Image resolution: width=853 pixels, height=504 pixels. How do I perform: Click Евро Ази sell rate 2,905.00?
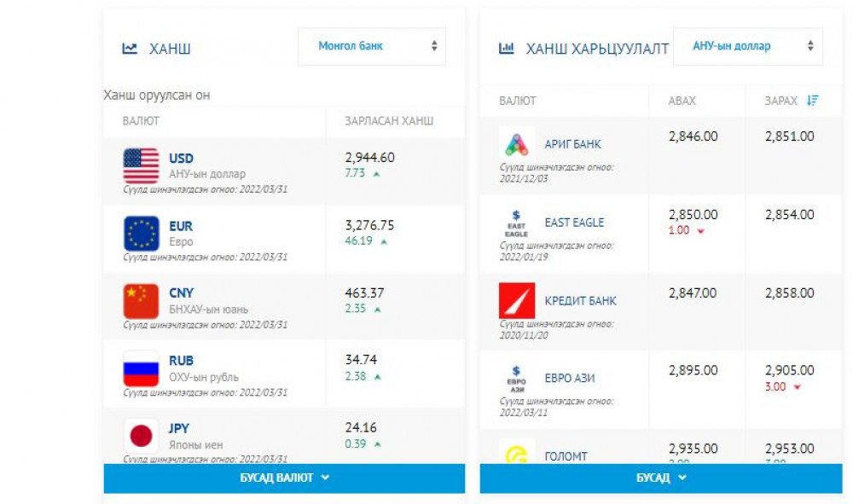(789, 370)
